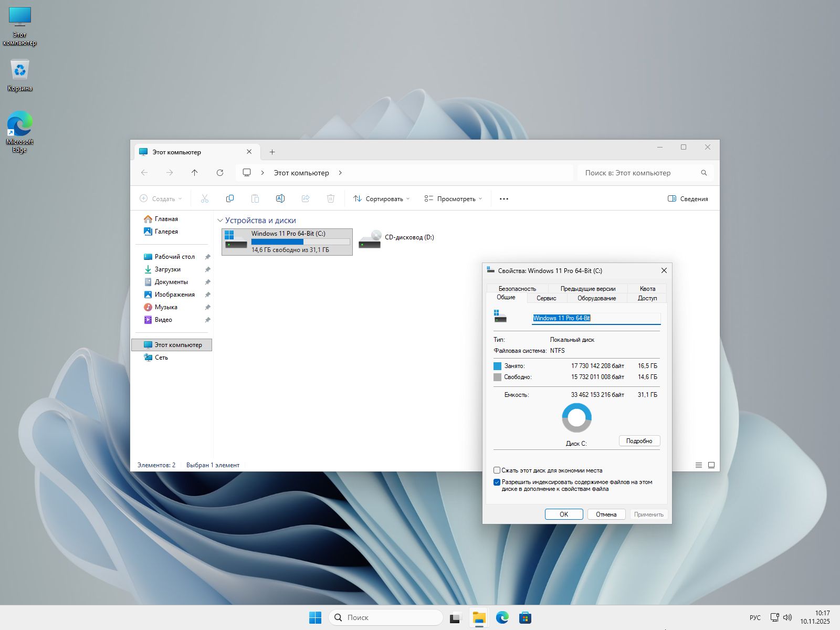Switch to large thumbnails view icon
Viewport: 840px width, 630px height.
(x=711, y=465)
